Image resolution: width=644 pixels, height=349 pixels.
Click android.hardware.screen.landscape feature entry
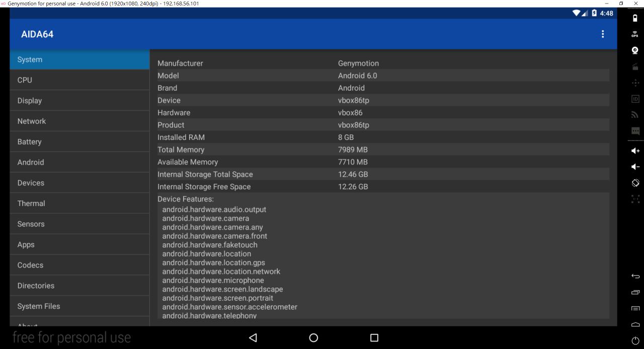pos(222,289)
